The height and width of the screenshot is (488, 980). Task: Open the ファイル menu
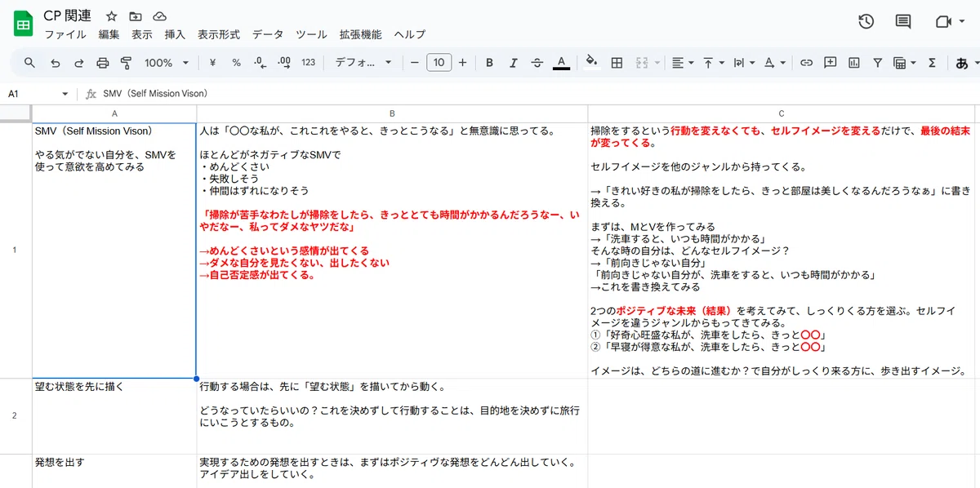click(x=65, y=35)
